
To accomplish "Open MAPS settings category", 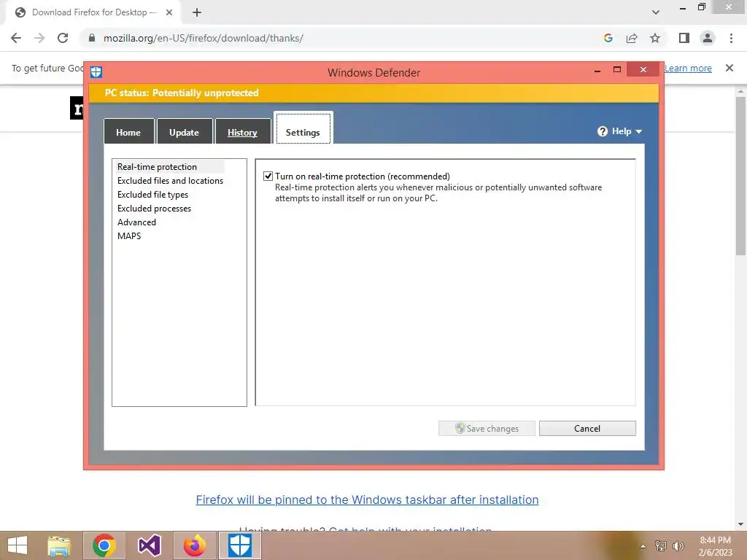I will point(129,236).
